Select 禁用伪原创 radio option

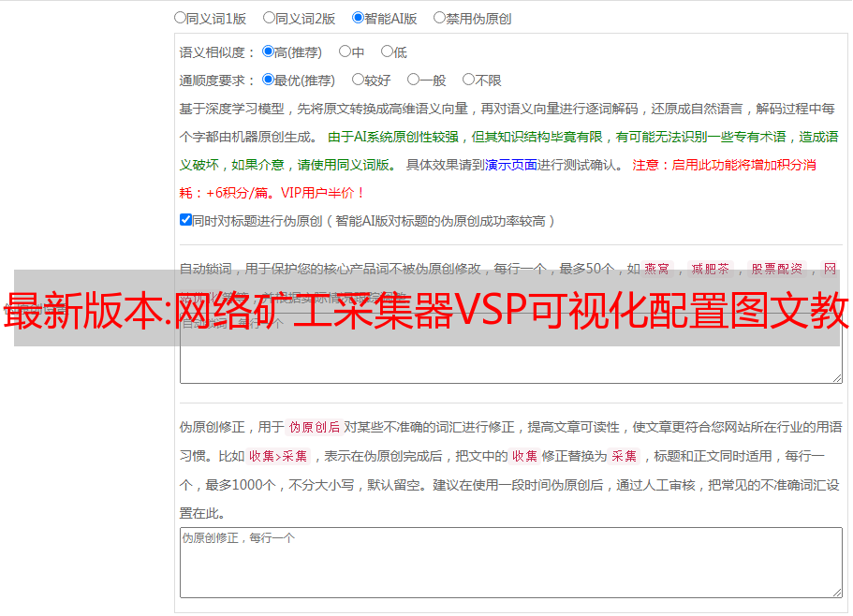pyautogui.click(x=439, y=18)
